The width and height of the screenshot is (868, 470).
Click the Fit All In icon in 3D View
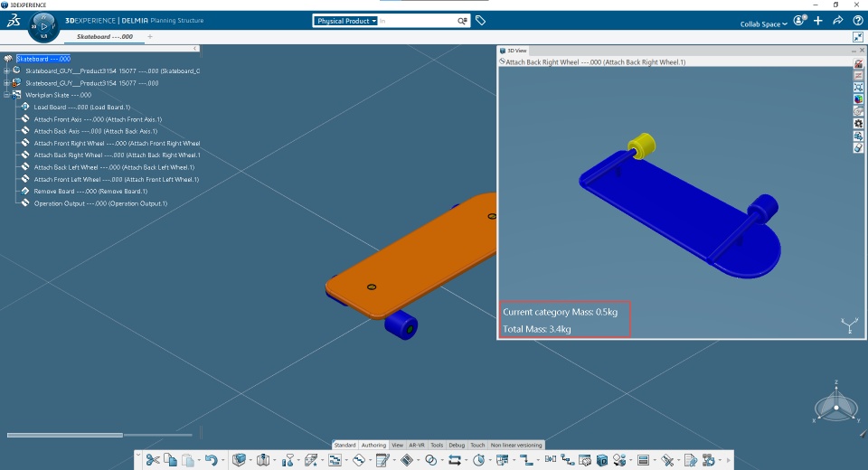[x=858, y=88]
